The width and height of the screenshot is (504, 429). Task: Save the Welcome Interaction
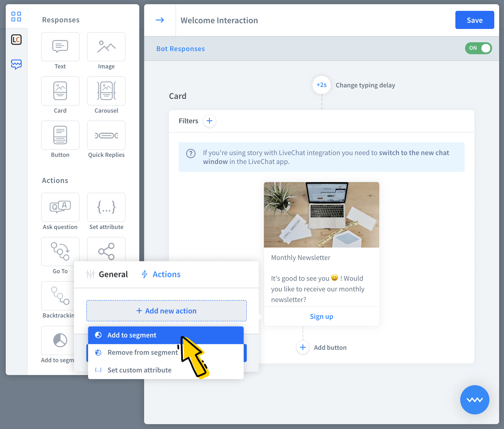click(x=474, y=20)
